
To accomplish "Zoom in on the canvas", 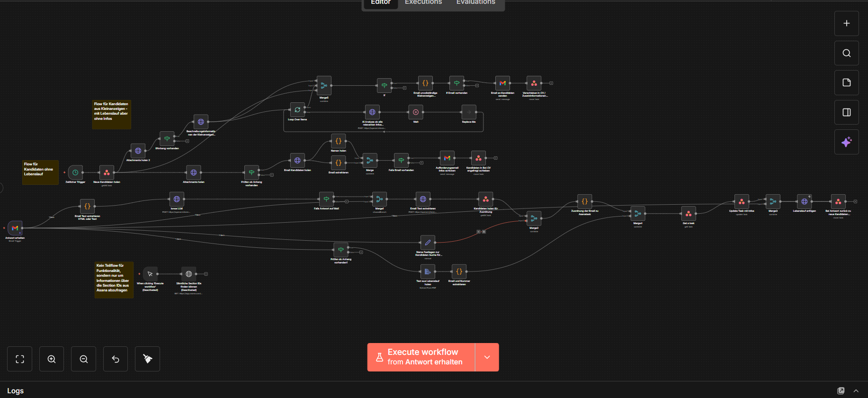I will click(x=52, y=359).
